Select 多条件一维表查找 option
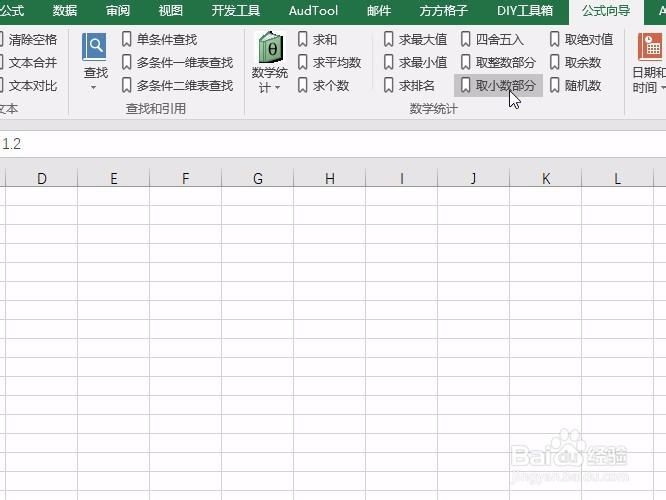The image size is (666, 500). point(177,62)
